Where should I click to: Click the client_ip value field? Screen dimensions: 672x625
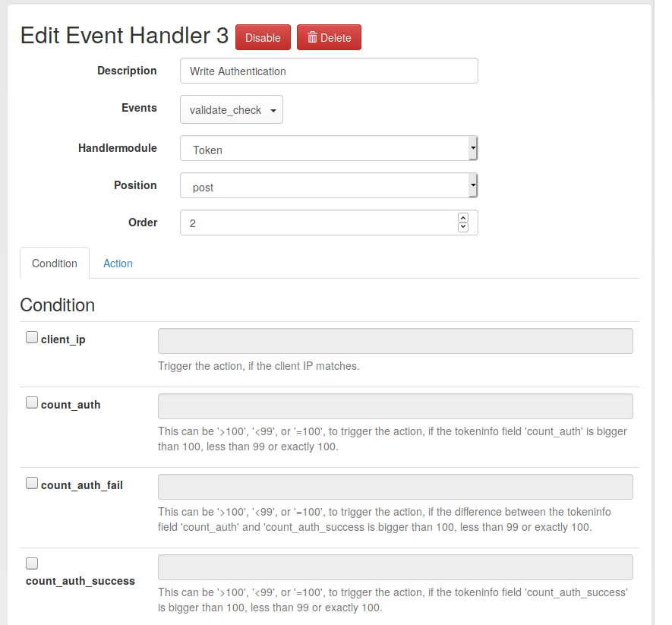395,341
